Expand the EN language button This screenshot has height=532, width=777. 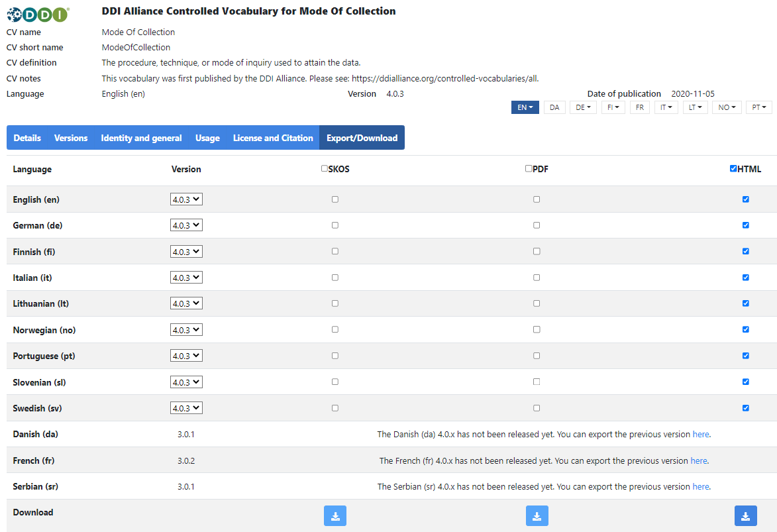tap(525, 107)
